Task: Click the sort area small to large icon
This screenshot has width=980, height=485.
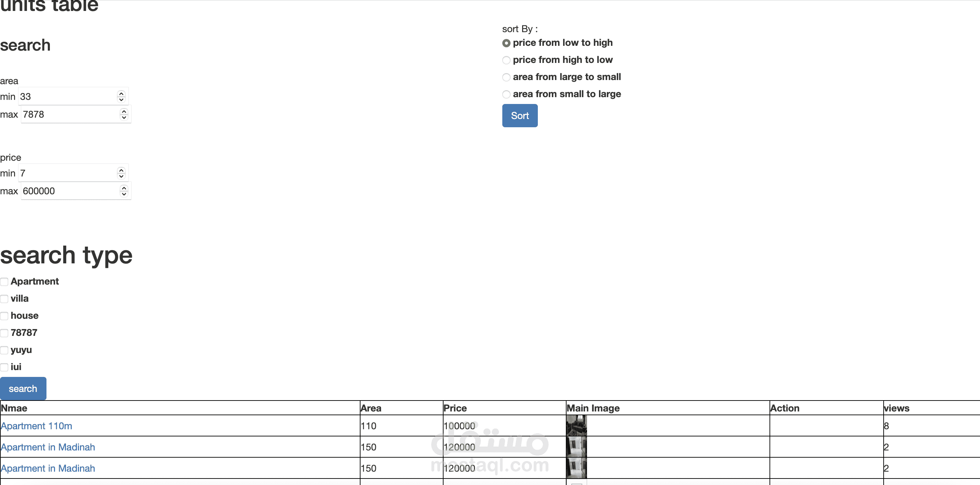Action: [x=507, y=94]
